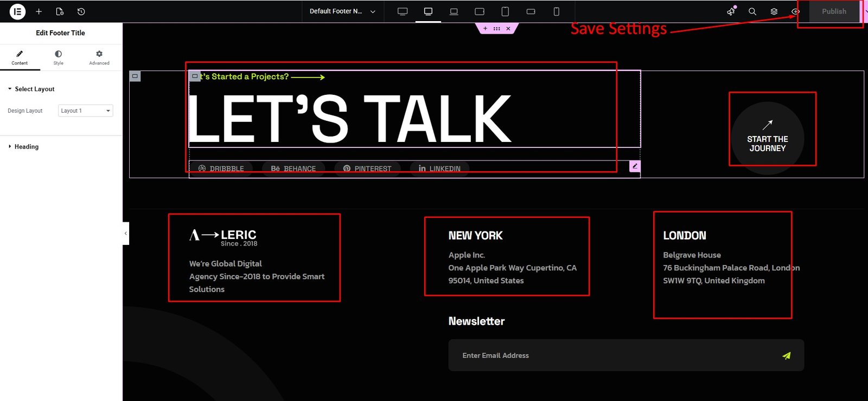Switch to desktop responsive view
This screenshot has height=401, width=868.
(x=428, y=11)
